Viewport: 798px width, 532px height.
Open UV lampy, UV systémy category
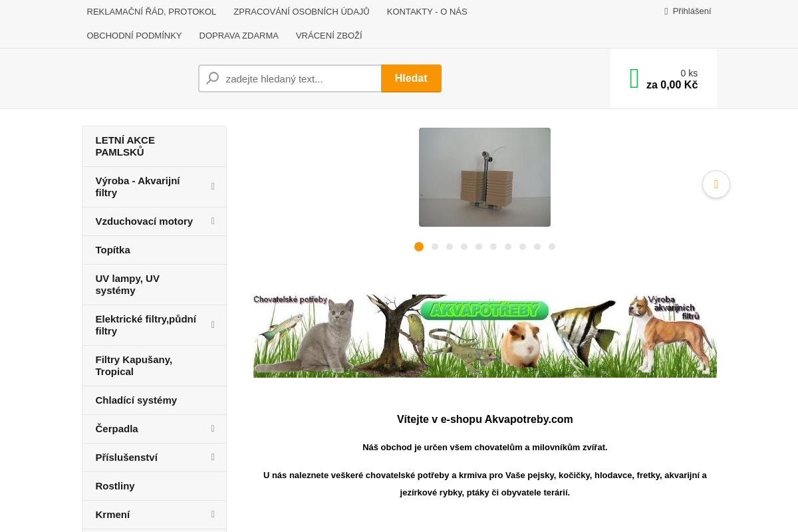[x=154, y=285]
